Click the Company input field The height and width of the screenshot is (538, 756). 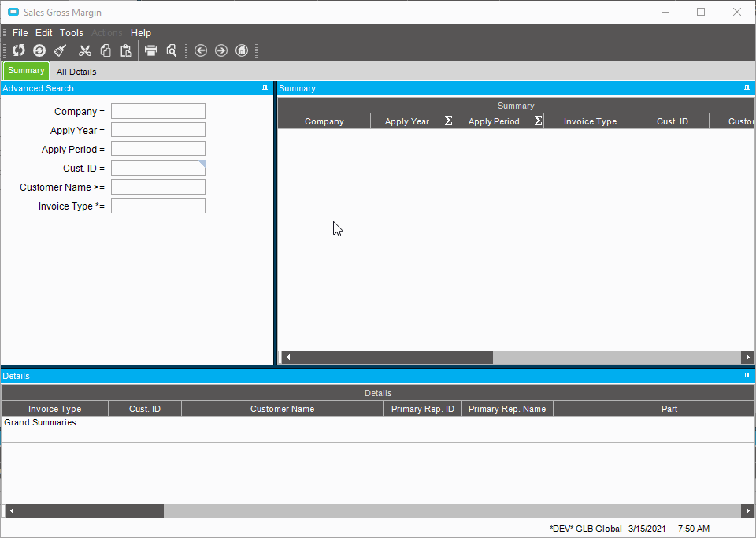(158, 111)
